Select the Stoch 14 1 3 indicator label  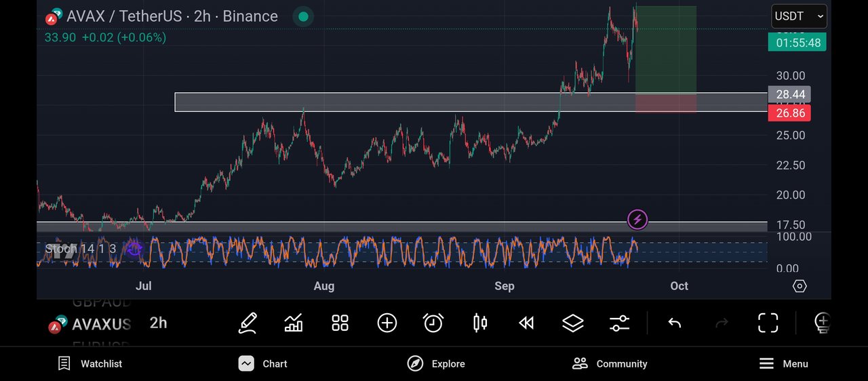pos(80,249)
